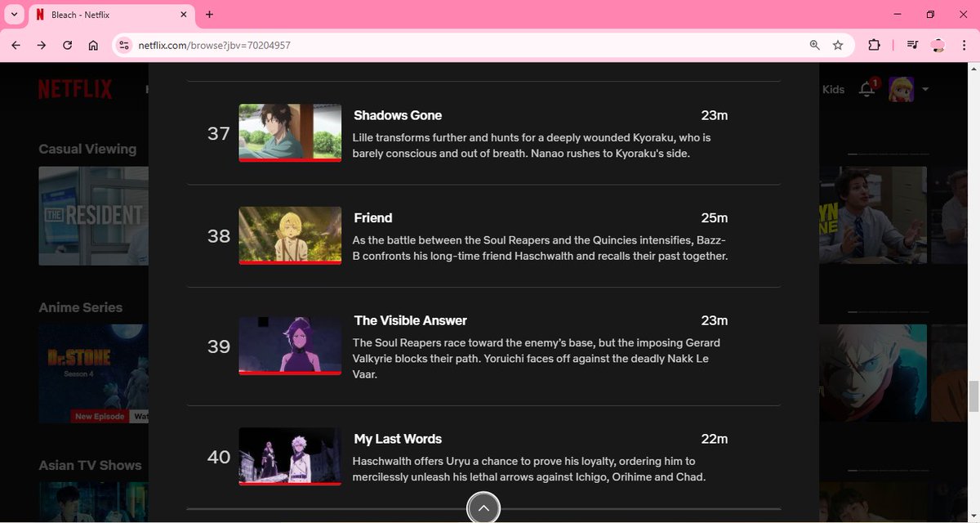Screen dimensions: 980x523
Task: Collapse the episode list with up chevron
Action: 483,508
